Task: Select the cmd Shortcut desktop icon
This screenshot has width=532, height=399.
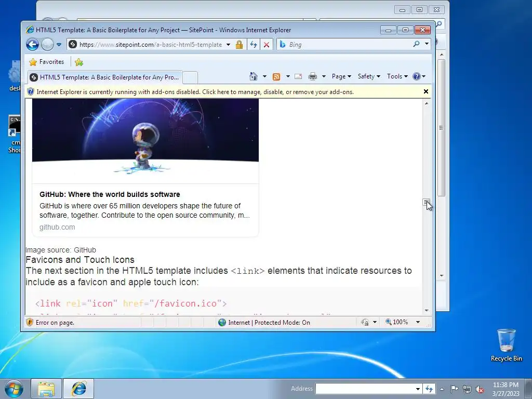Action: [14, 135]
